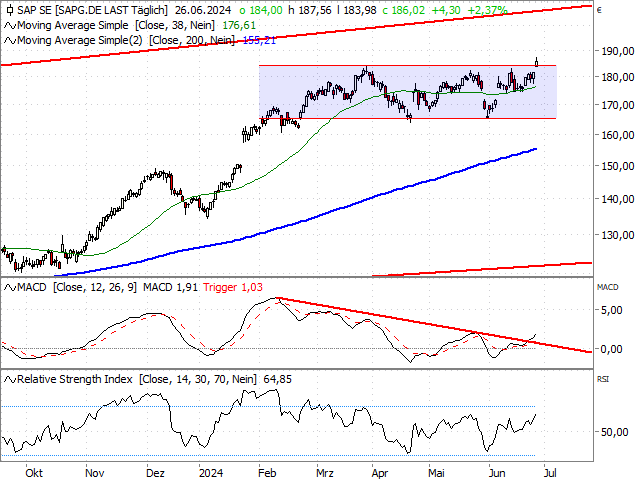
Task: Click the MACD 1,91 value
Action: click(x=170, y=288)
